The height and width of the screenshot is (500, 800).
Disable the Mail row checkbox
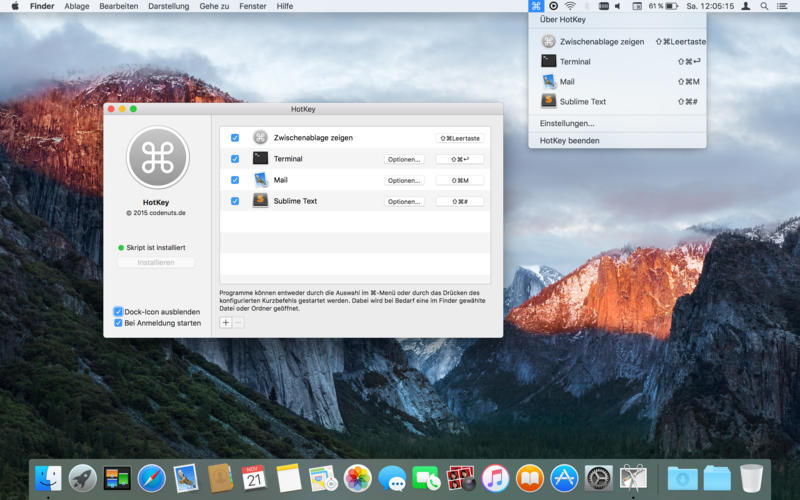pos(235,180)
